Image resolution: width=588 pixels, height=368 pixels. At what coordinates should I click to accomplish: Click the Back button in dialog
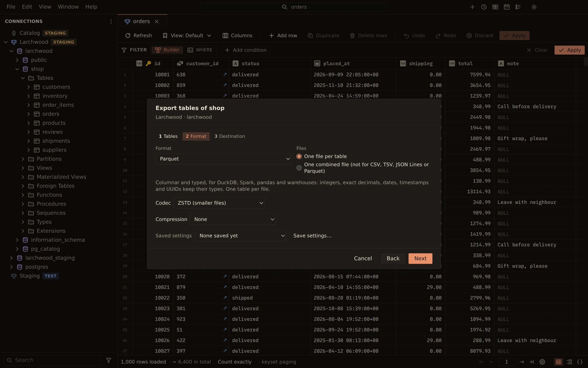393,258
